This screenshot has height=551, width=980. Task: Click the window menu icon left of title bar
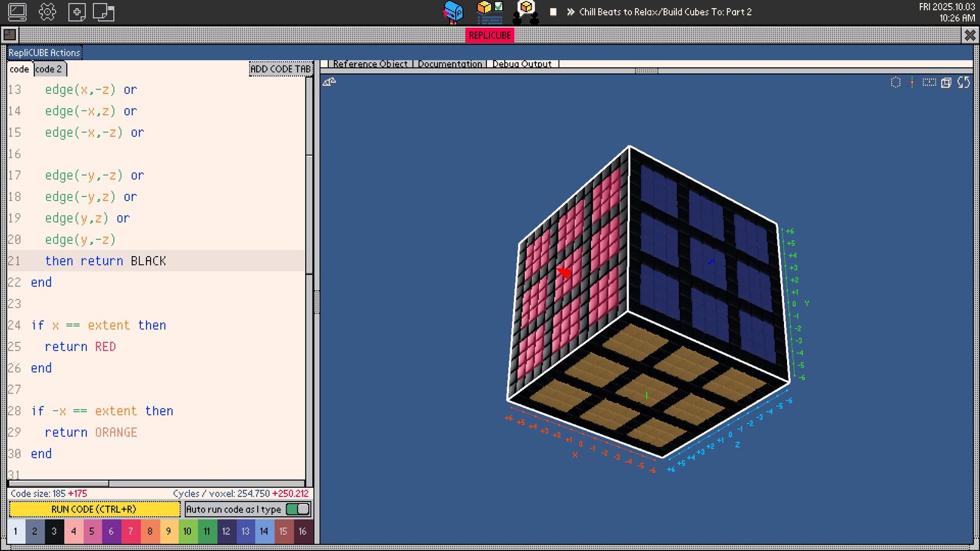pos(10,35)
